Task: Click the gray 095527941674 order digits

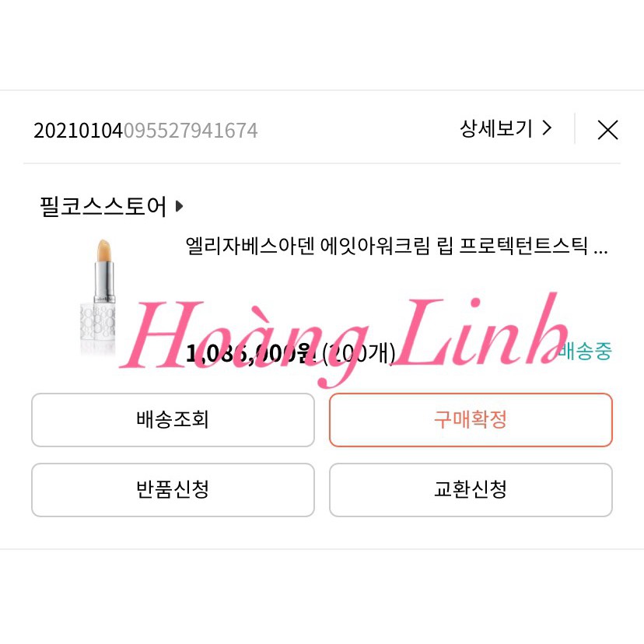Action: [x=191, y=131]
